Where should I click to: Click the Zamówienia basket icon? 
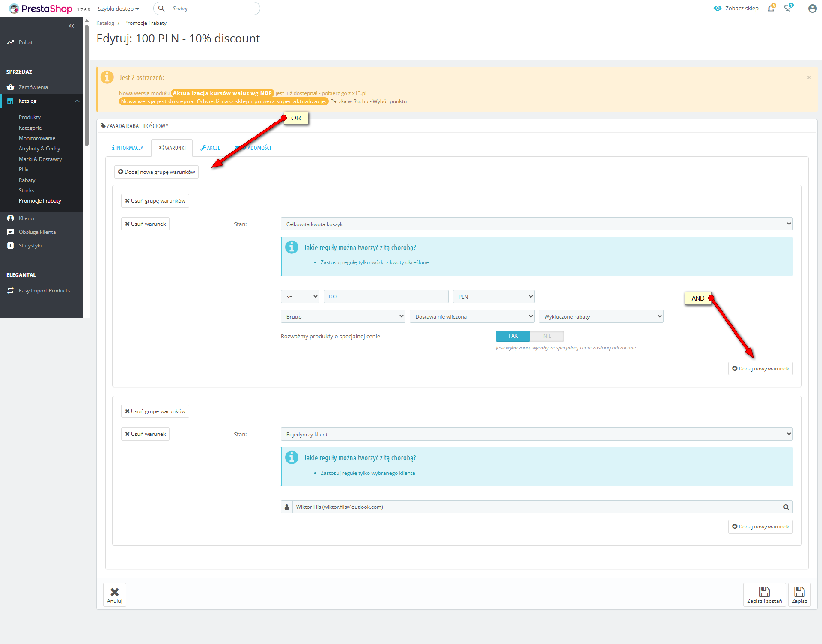11,87
